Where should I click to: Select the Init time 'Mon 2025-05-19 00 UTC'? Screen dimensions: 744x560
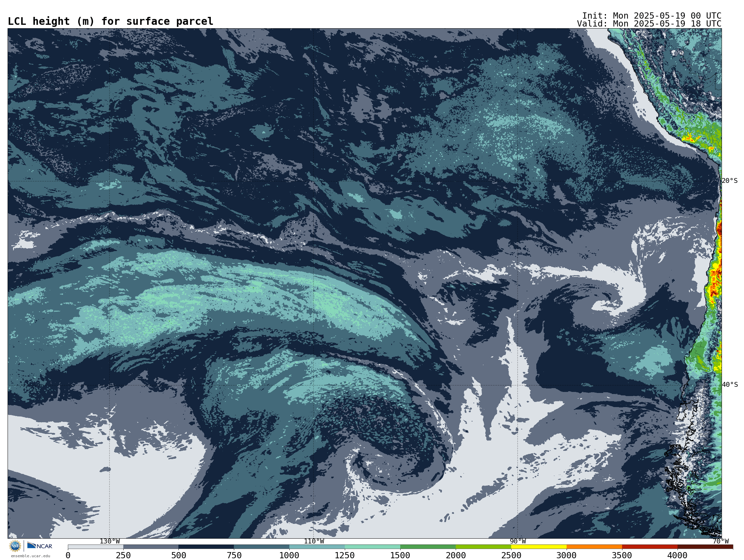pyautogui.click(x=667, y=16)
